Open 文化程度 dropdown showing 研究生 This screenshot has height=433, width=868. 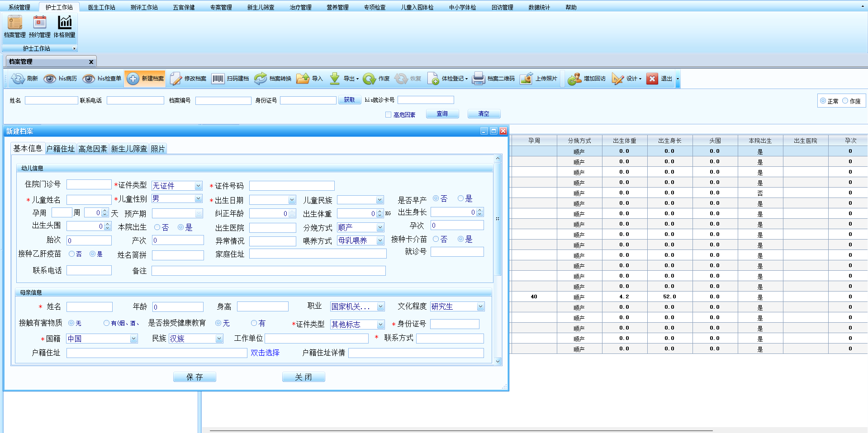[480, 306]
